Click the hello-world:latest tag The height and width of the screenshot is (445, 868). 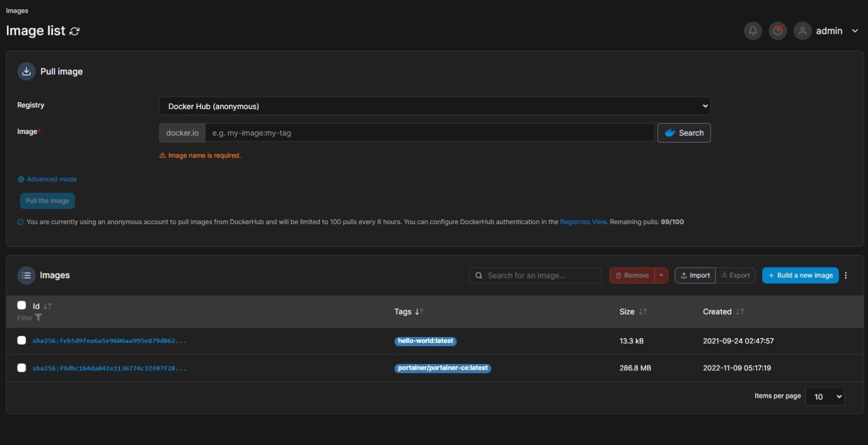[425, 341]
